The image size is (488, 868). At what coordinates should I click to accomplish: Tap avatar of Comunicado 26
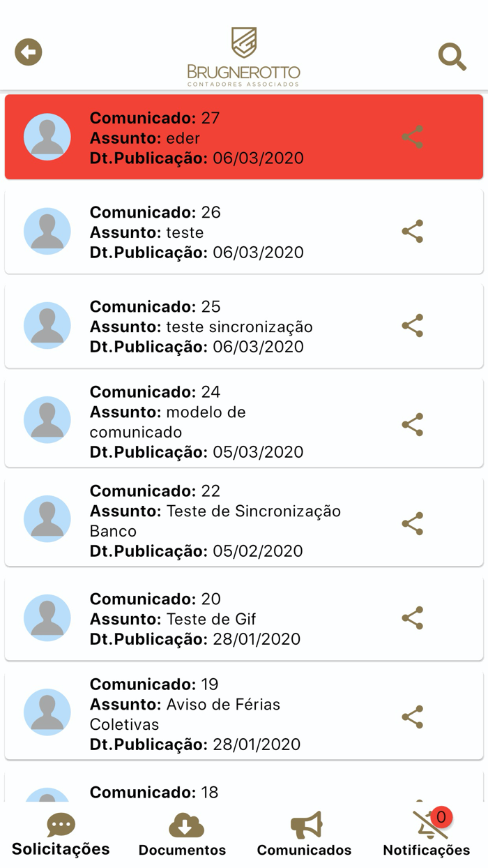pos(47,232)
